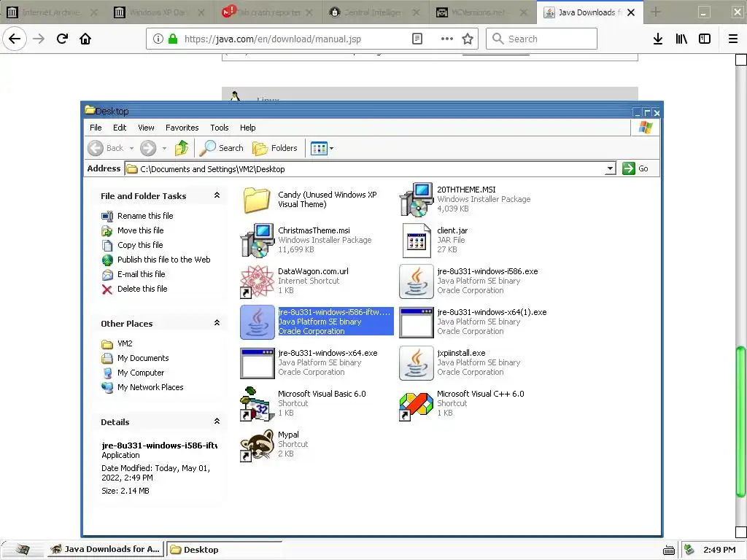747x560 pixels.
Task: Open the Explorer Help menu
Action: (248, 128)
